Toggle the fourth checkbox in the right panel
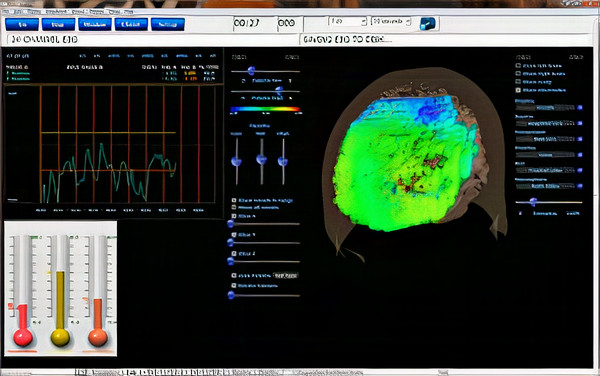The height and width of the screenshot is (376, 600). pyautogui.click(x=518, y=90)
